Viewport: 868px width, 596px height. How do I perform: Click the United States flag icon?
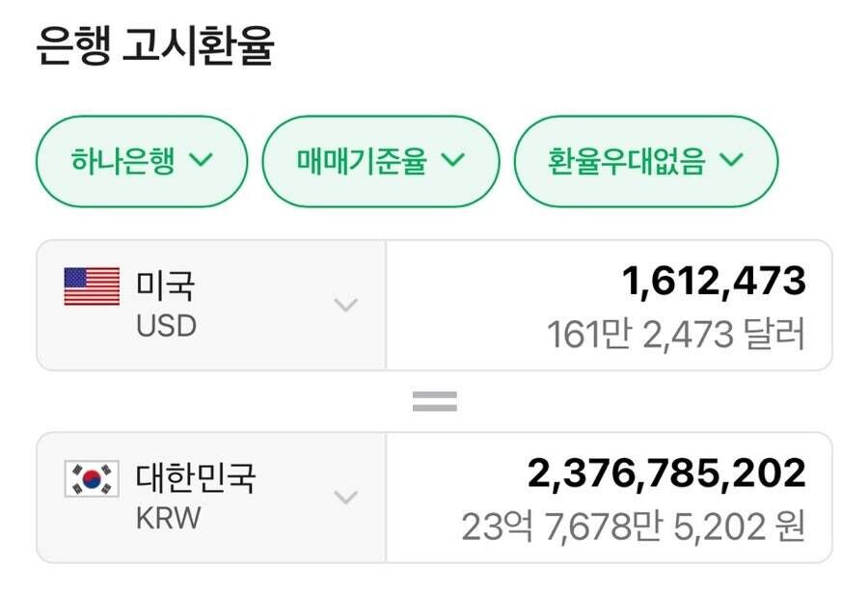[x=92, y=286]
